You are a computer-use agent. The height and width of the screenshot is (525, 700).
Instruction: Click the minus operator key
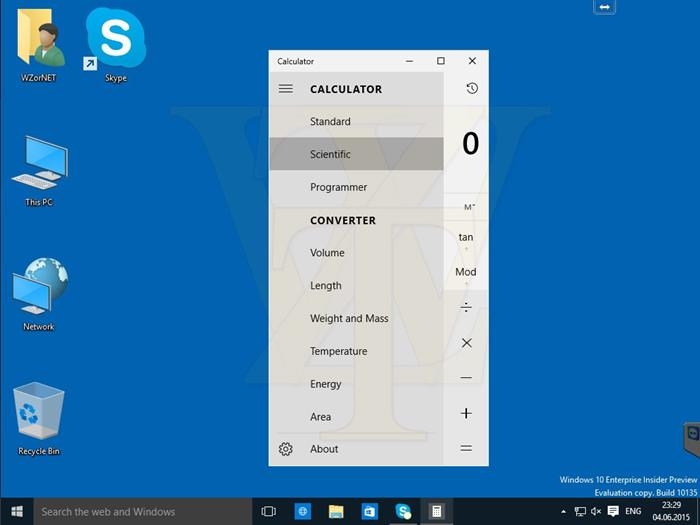tap(466, 378)
